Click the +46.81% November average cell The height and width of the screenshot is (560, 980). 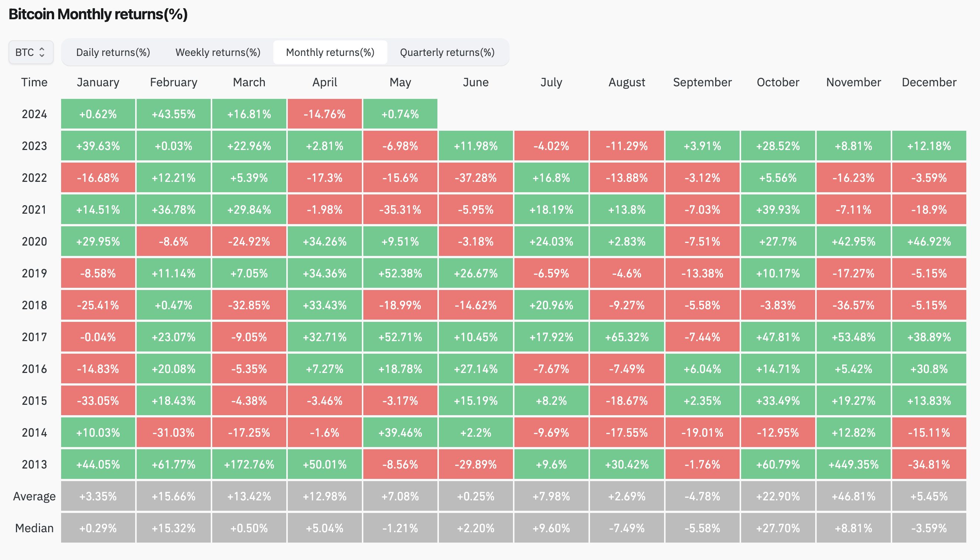[x=853, y=497]
